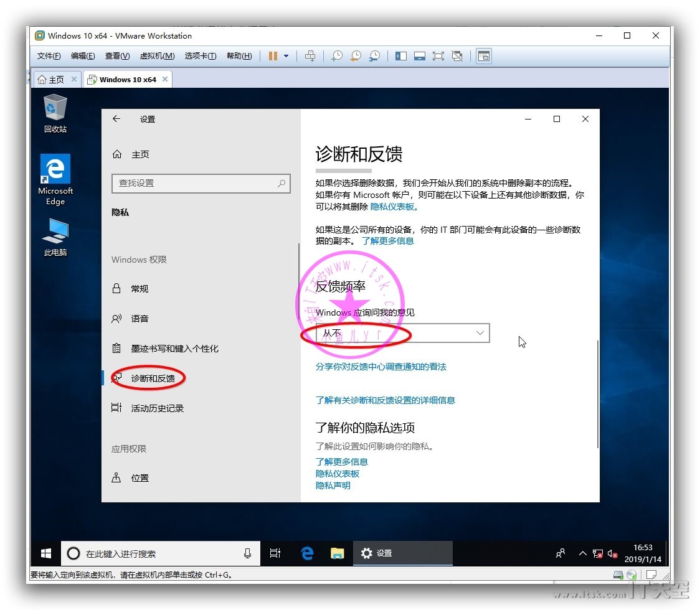This screenshot has width=700, height=610.
Task: Open the snapshot manager
Action: click(x=374, y=56)
